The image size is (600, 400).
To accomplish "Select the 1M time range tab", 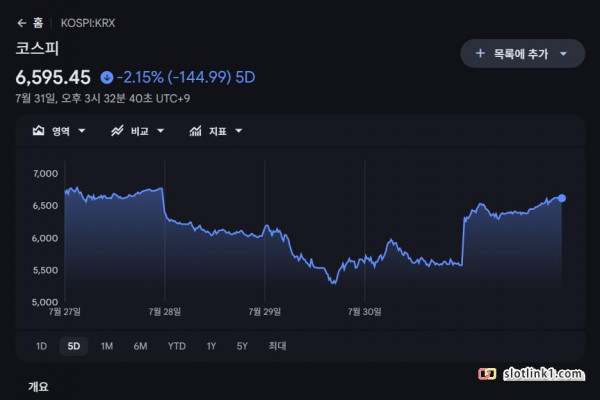I will 107,346.
